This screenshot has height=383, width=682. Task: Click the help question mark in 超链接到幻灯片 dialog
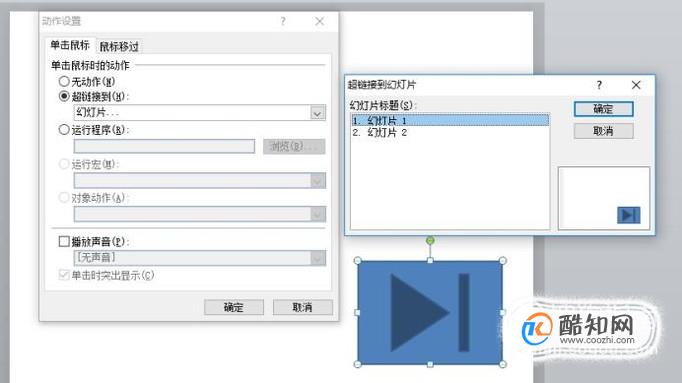599,85
